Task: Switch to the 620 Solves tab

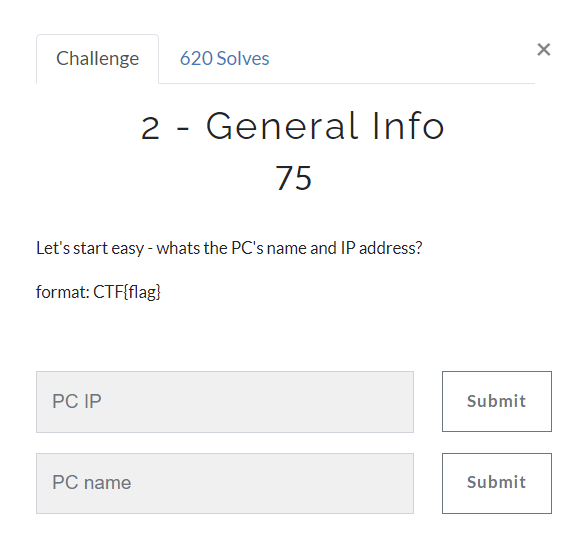Action: point(224,58)
